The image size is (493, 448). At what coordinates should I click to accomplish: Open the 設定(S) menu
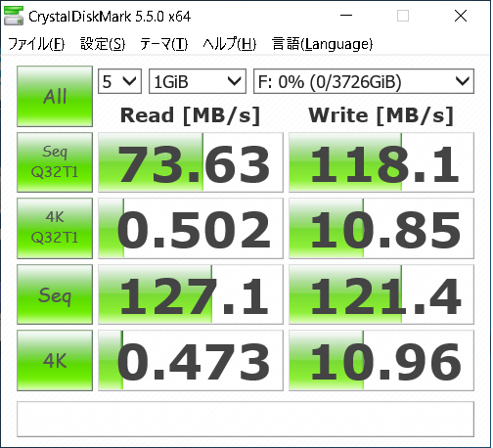point(103,44)
